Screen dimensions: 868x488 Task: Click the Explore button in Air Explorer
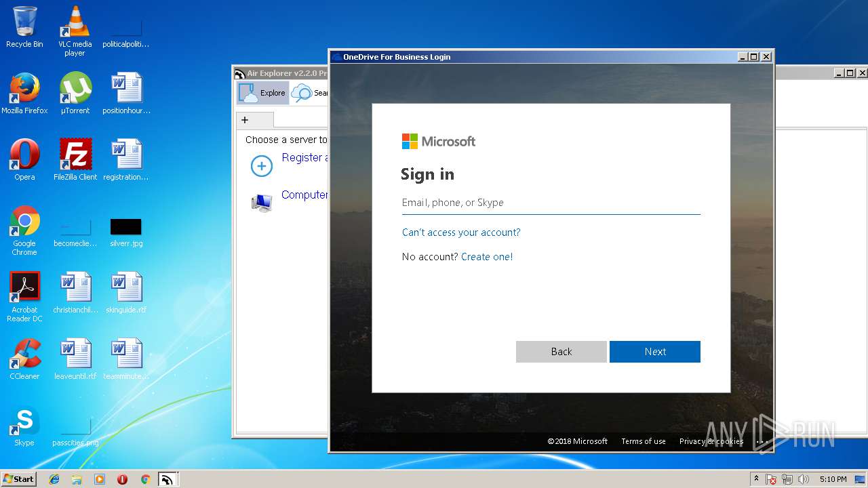[263, 93]
